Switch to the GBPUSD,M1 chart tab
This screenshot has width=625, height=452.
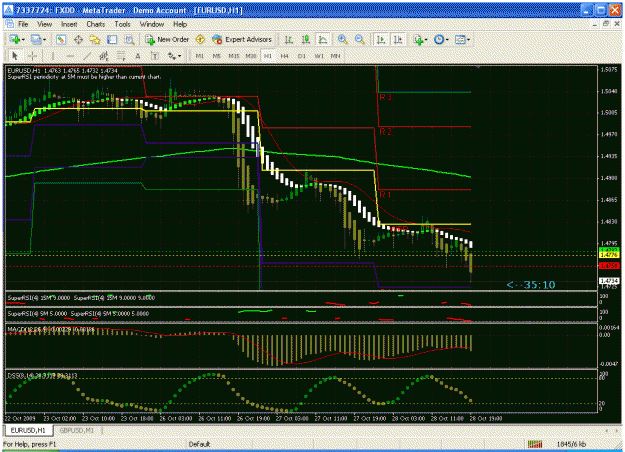click(77, 430)
